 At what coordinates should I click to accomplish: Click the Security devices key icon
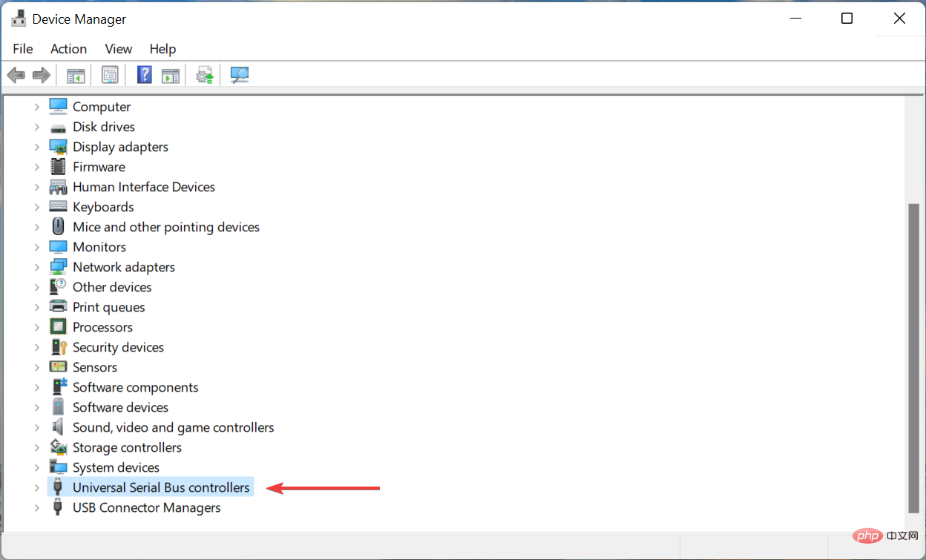coord(58,347)
